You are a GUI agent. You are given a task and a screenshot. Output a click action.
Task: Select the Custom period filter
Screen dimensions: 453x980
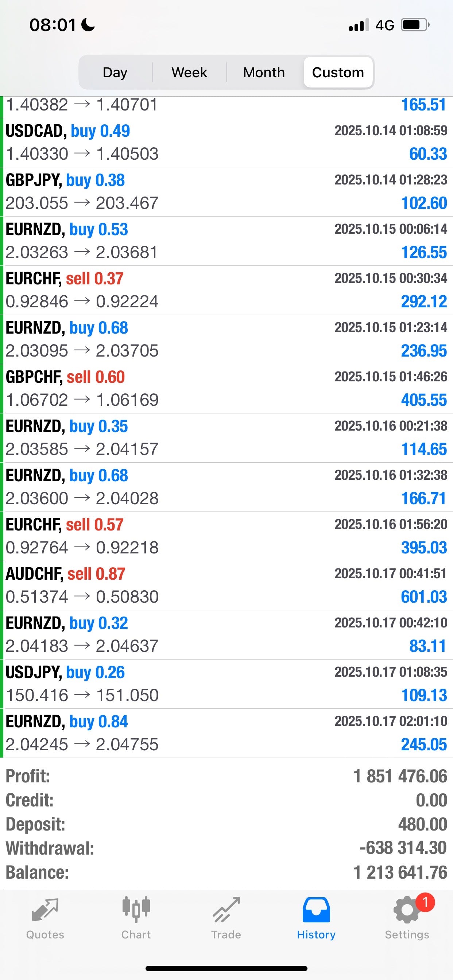tap(338, 72)
